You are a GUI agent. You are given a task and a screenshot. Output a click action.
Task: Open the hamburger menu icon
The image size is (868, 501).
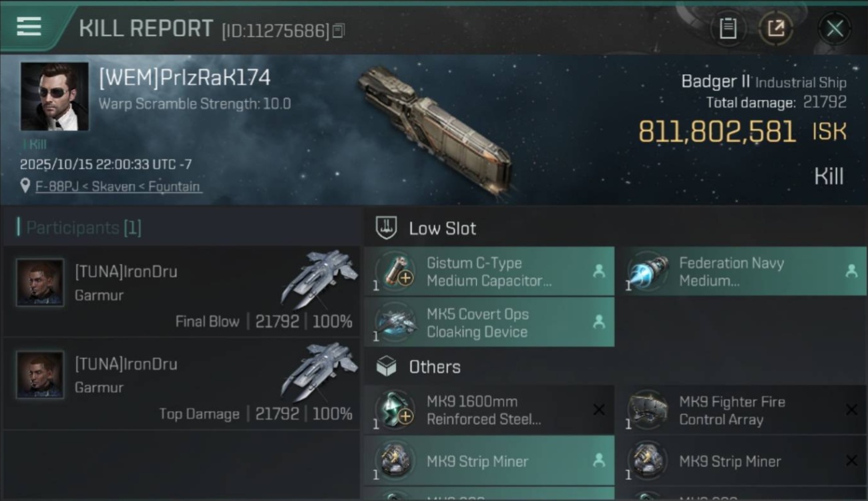(29, 27)
